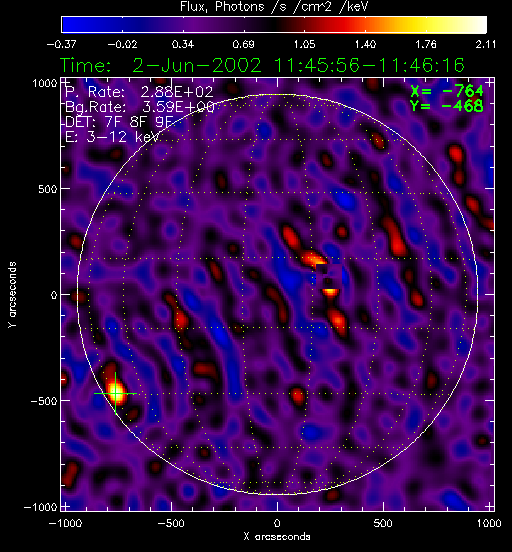Viewport: 512px width, 552px height.
Task: Click the X= -764 coordinate readout
Action: coord(447,91)
